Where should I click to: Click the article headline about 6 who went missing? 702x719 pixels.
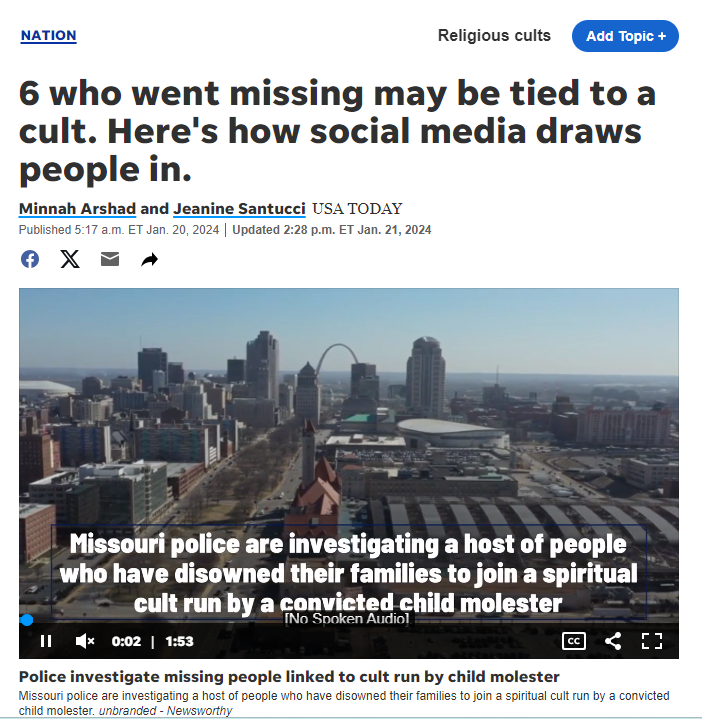click(x=337, y=131)
